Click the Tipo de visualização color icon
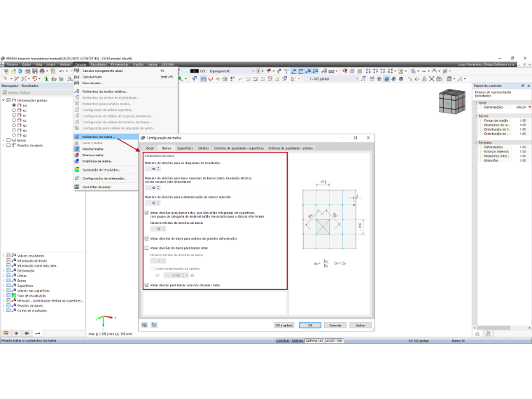This screenshot has height=399, width=532. click(x=14, y=295)
